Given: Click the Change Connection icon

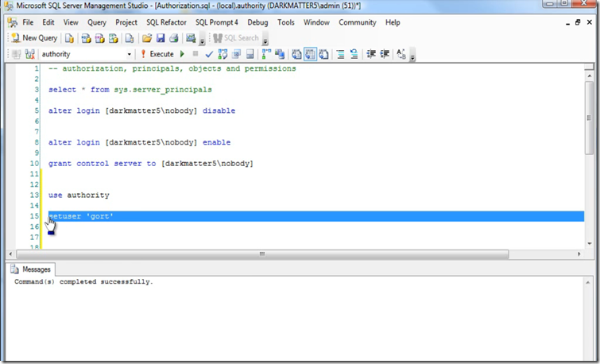Looking at the screenshot, I should click(x=30, y=54).
